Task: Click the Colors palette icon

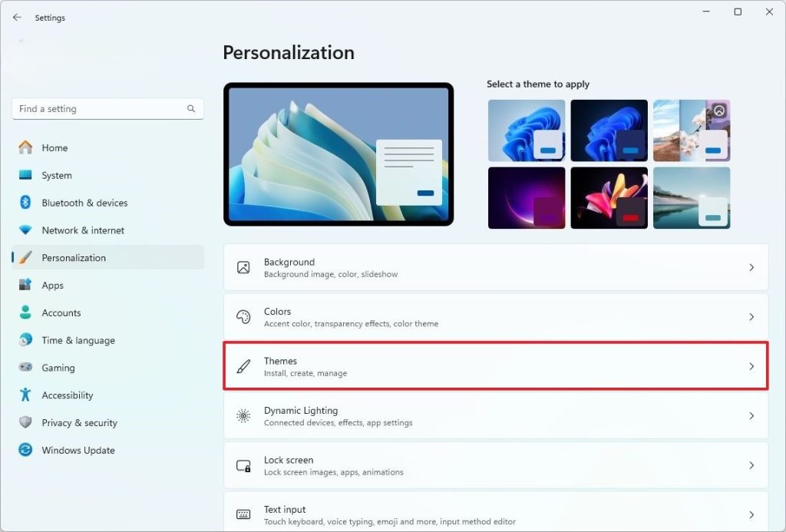Action: 243,317
